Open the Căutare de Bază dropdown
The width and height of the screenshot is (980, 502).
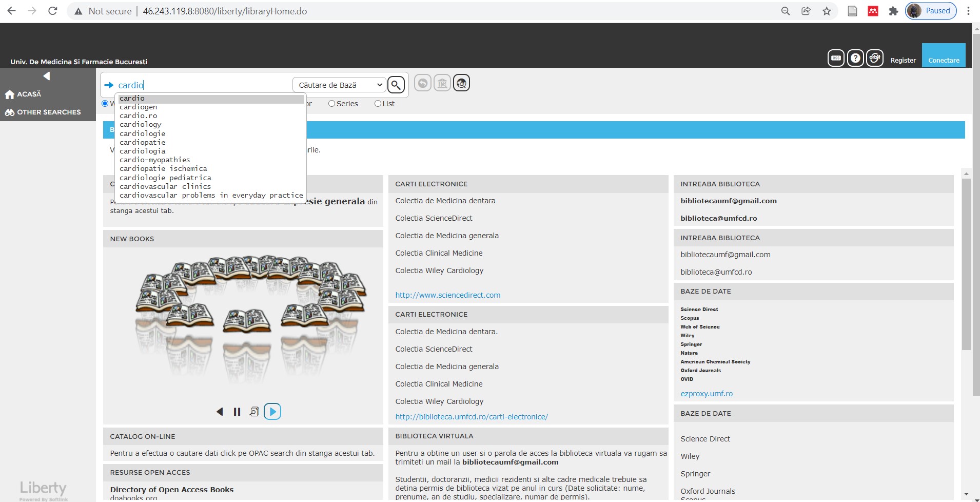tap(339, 85)
